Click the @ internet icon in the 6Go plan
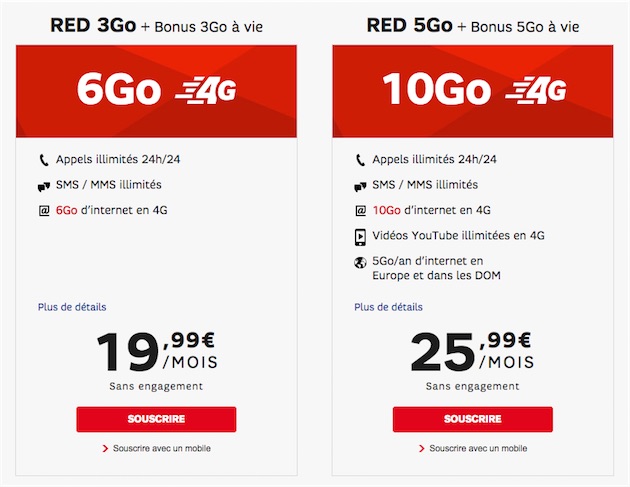Viewport: 630px width, 487px height. (44, 211)
